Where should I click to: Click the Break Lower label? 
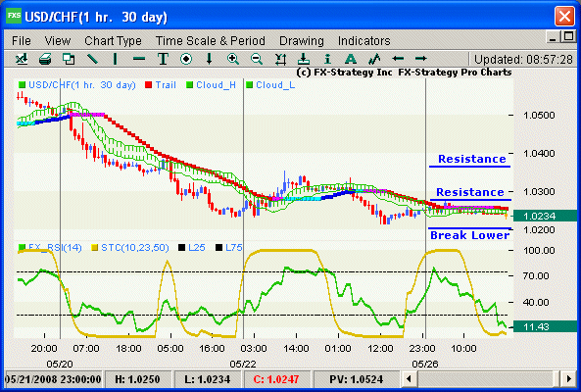[x=470, y=235]
